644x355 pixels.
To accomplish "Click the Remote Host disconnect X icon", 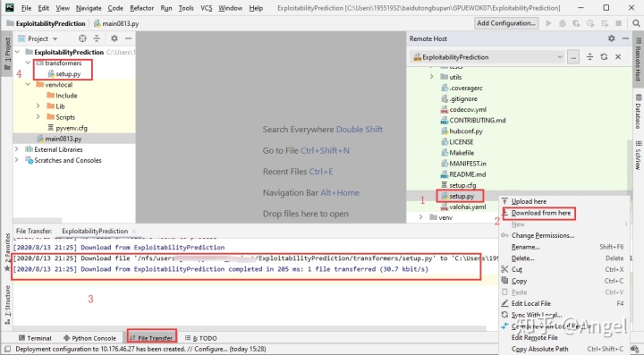I will [618, 57].
